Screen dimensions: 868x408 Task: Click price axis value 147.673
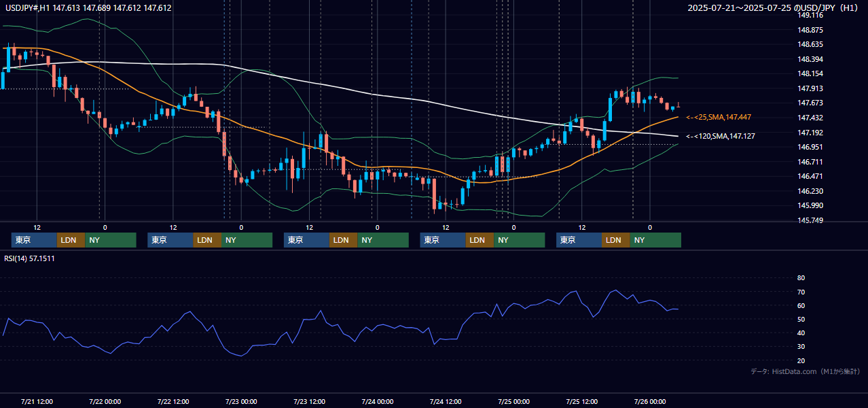point(811,103)
